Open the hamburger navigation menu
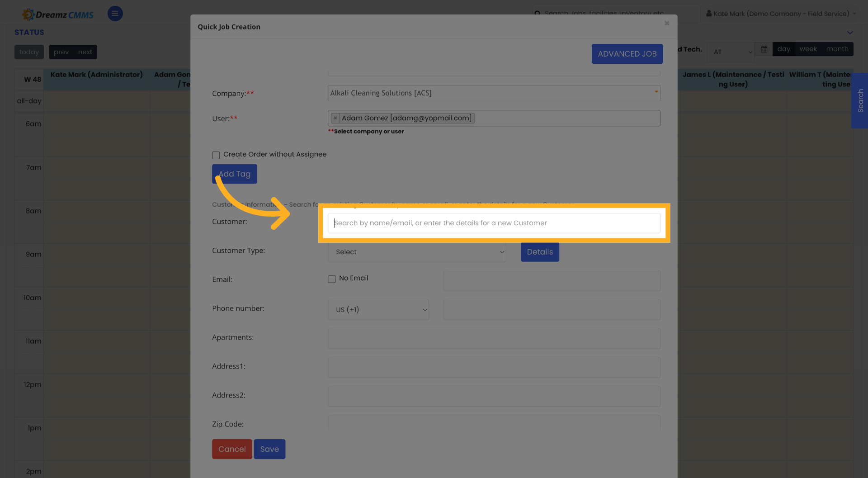Viewport: 868px width, 478px height. (115, 14)
